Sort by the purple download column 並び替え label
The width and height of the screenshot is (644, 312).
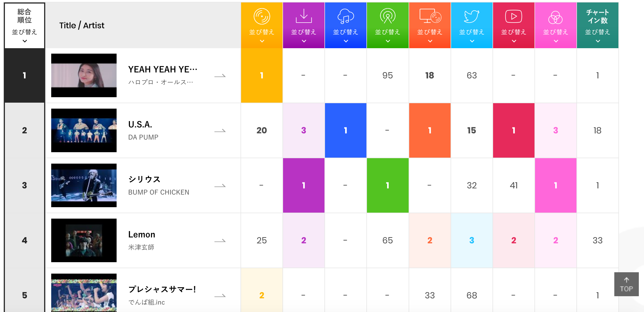(303, 32)
